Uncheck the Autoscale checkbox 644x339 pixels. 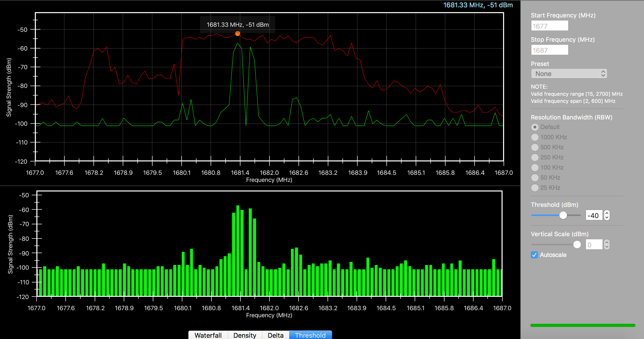[x=534, y=255]
